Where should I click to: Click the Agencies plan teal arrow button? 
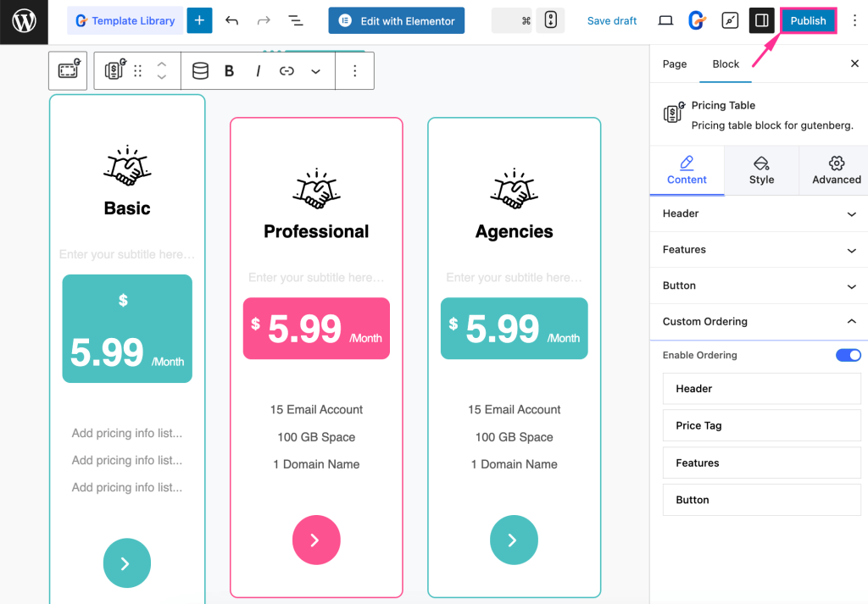coord(514,540)
